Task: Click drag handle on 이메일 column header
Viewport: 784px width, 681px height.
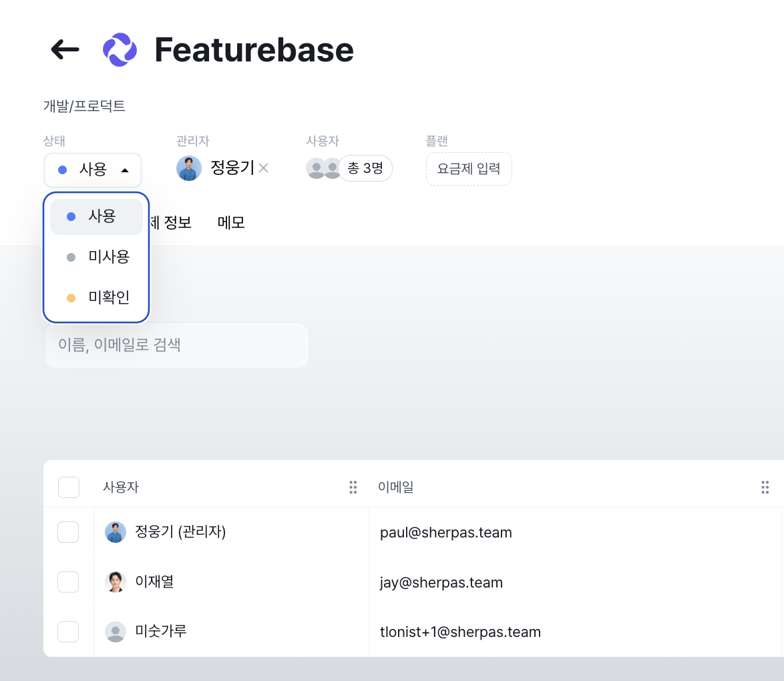Action: point(765,487)
